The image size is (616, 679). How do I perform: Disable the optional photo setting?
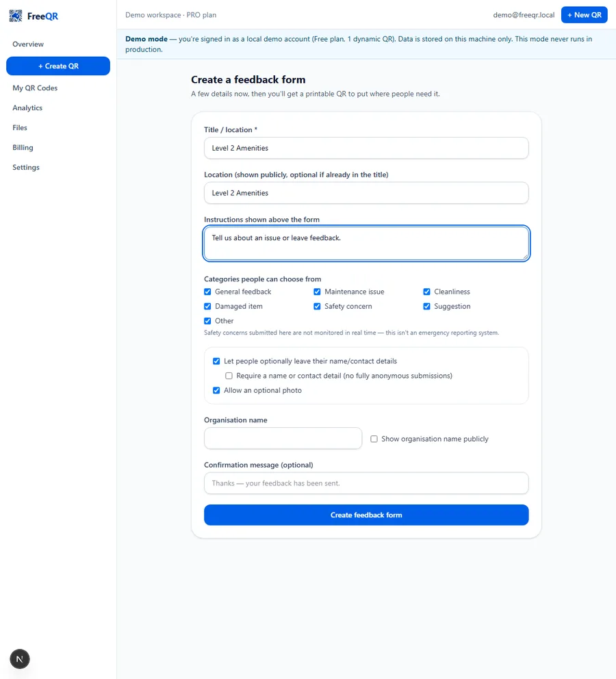216,391
